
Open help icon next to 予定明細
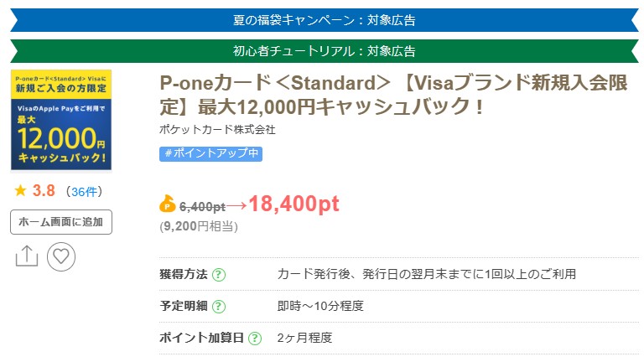219,306
